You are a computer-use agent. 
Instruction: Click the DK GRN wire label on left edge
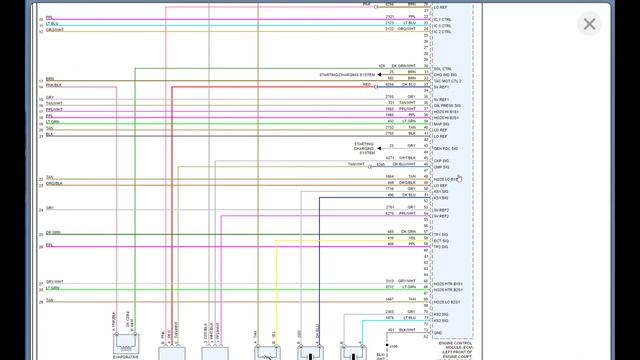coord(53,233)
